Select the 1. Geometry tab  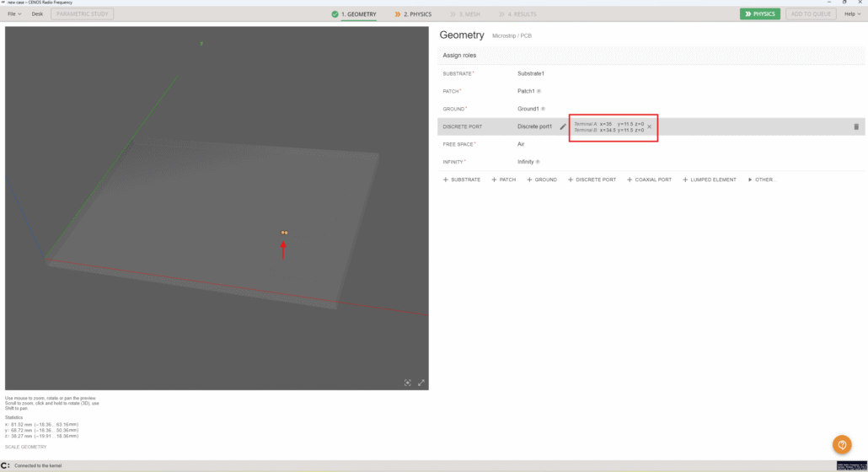tap(354, 14)
